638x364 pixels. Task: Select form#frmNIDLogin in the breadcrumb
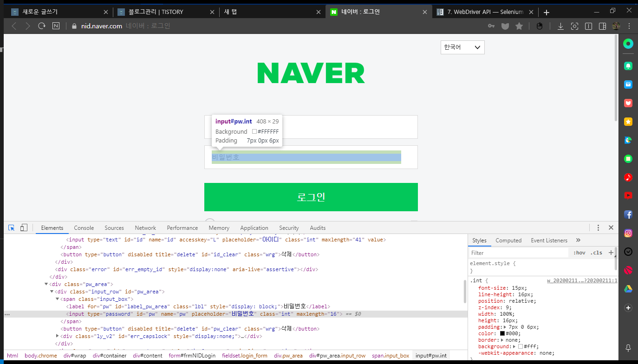pyautogui.click(x=192, y=356)
